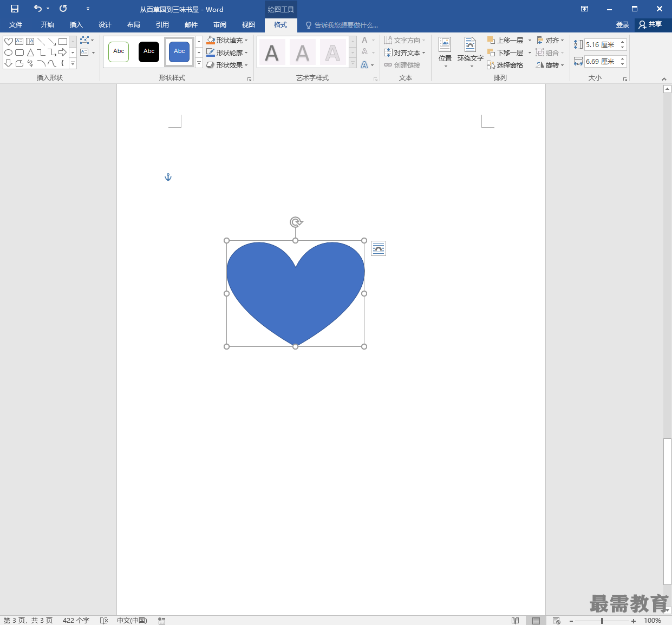The image size is (672, 625).
Task: Pick the straight line shape
Action: [x=41, y=42]
